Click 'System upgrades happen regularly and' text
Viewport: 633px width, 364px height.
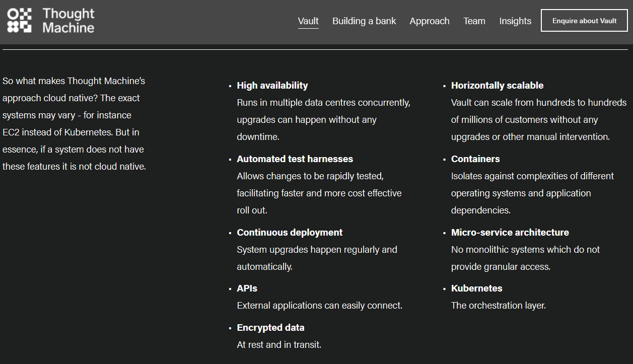pos(317,250)
